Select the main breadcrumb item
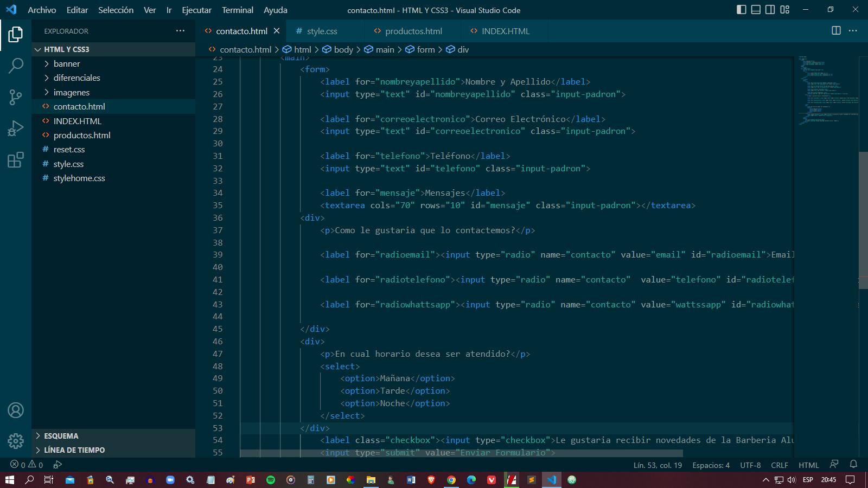The image size is (868, 488). point(379,49)
